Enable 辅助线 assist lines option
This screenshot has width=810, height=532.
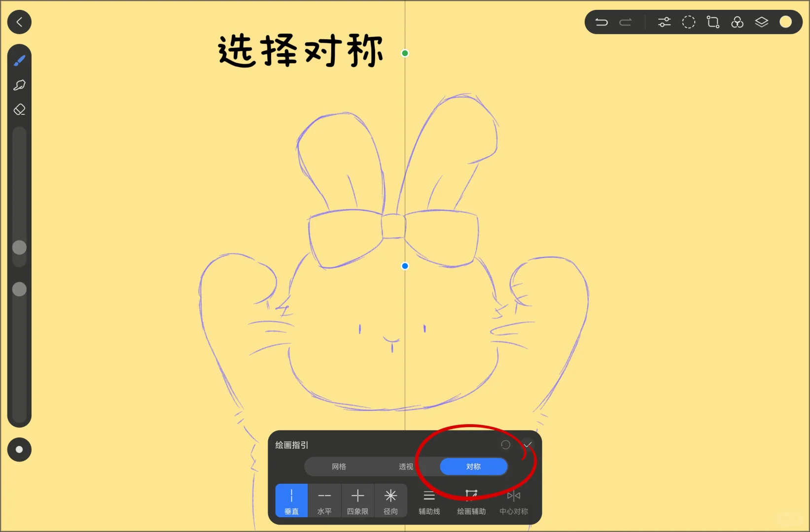point(429,500)
